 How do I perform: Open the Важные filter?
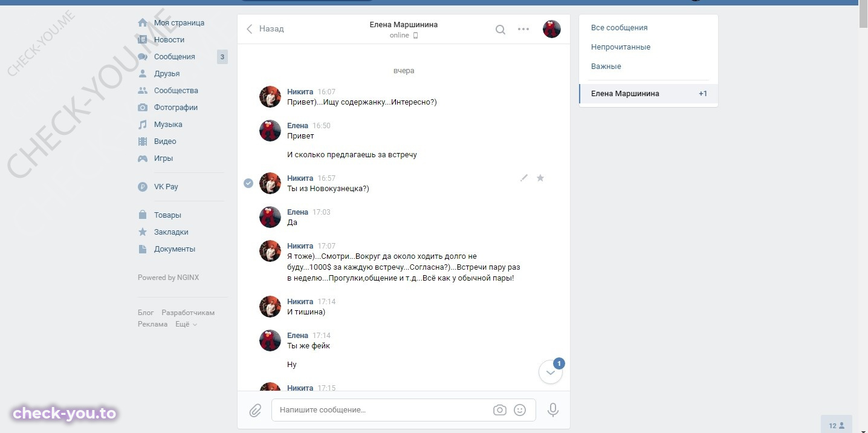point(606,67)
